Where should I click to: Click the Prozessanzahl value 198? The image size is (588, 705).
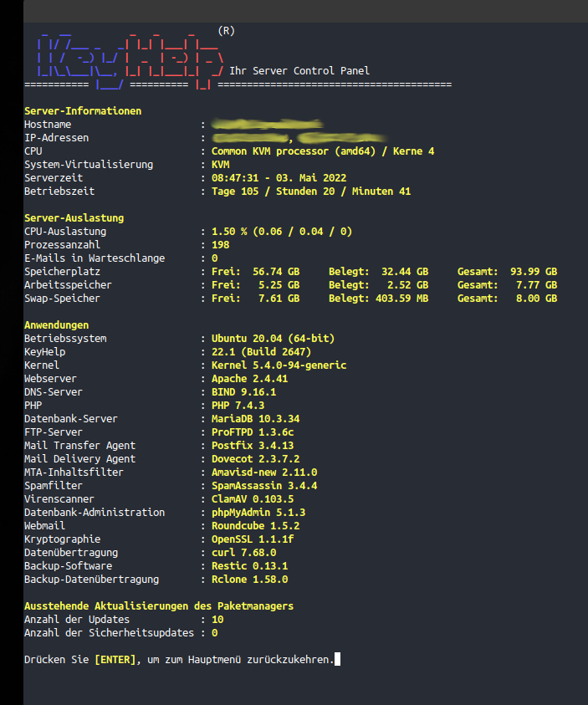[221, 245]
